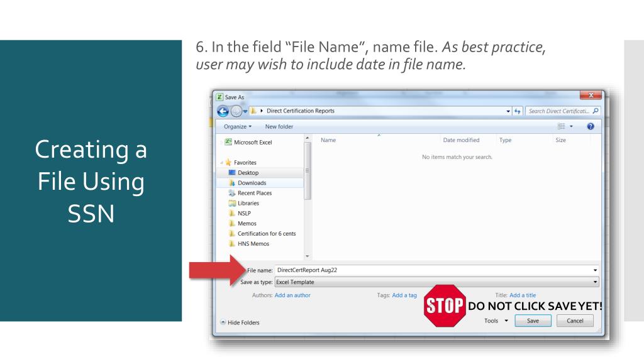Click the magnifier search icon
The width and height of the screenshot is (644, 362).
[x=596, y=111]
